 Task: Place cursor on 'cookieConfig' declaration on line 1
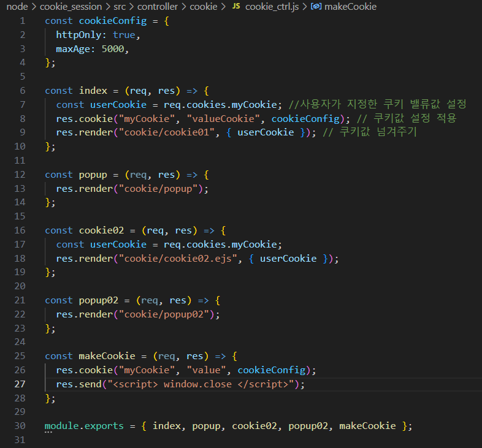113,21
